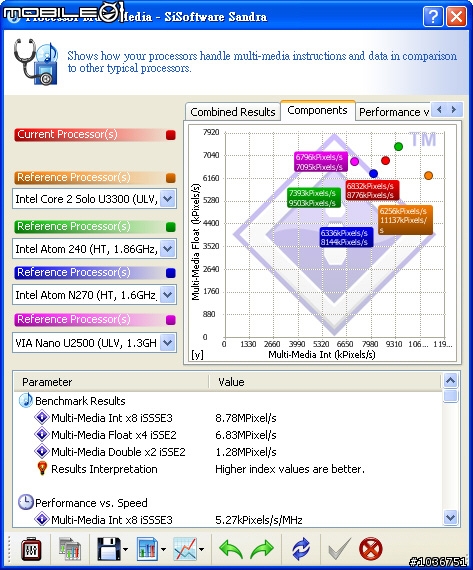Click the blue 6336kPixels/s chart label
The height and width of the screenshot is (570, 473).
coord(345,237)
